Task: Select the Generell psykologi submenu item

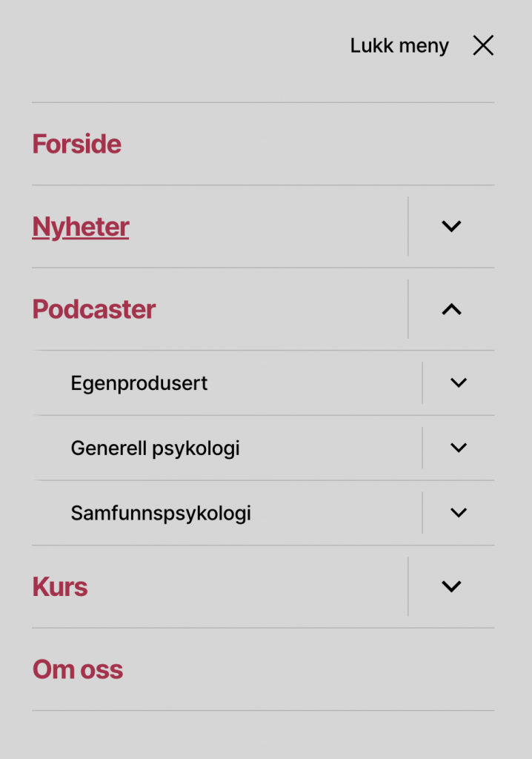Action: point(156,448)
